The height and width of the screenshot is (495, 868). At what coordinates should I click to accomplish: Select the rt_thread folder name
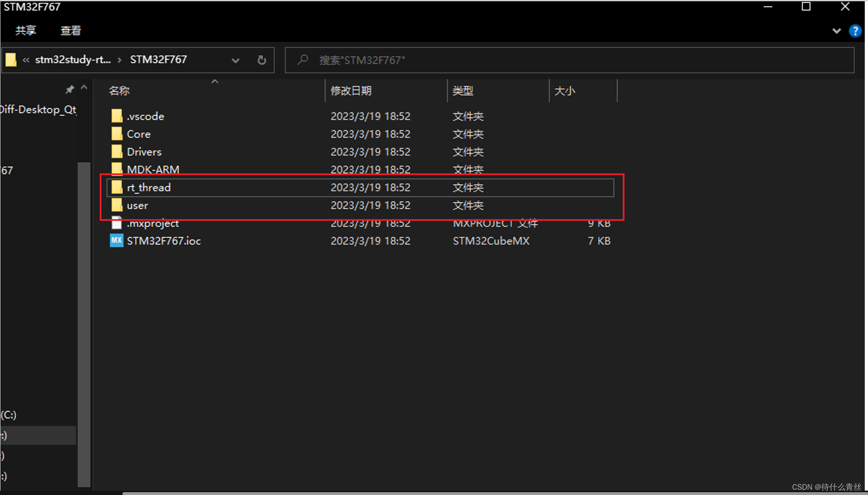pos(149,188)
